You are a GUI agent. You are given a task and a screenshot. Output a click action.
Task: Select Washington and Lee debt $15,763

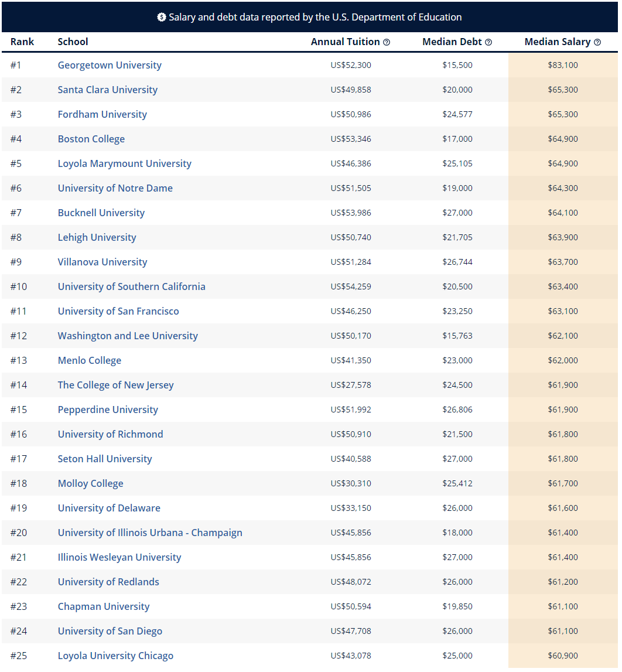coord(457,336)
